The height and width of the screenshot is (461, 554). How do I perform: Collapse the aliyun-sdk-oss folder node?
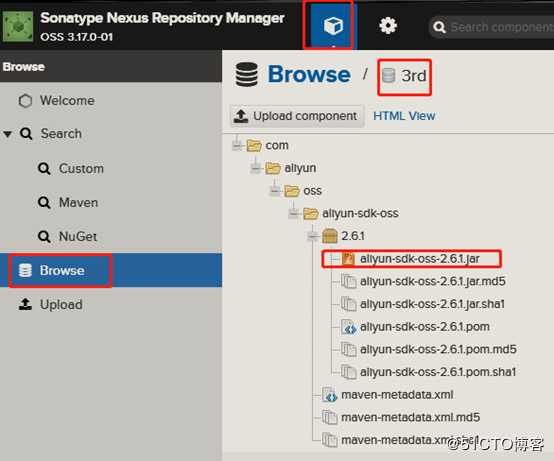tap(294, 213)
